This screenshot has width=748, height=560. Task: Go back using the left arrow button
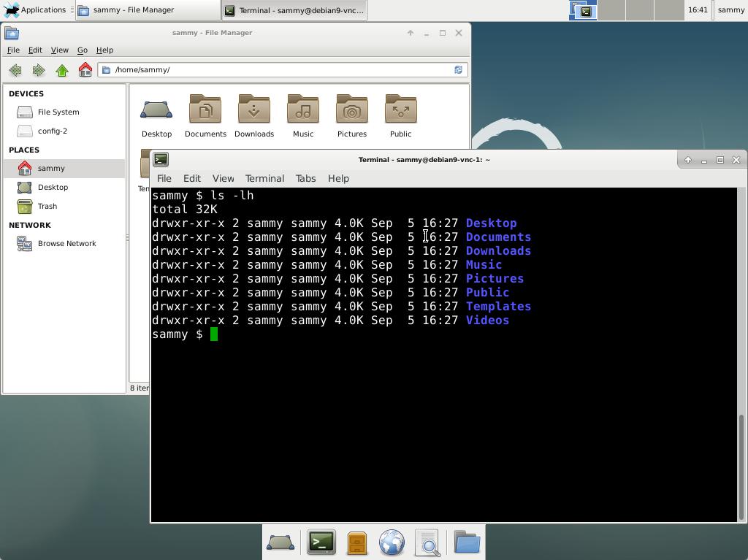pyautogui.click(x=15, y=70)
